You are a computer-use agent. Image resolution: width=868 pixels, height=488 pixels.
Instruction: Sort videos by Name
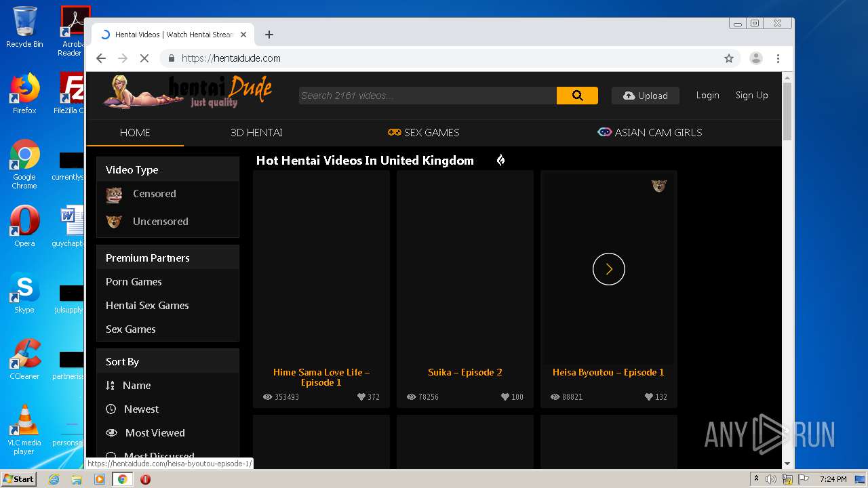coord(136,386)
